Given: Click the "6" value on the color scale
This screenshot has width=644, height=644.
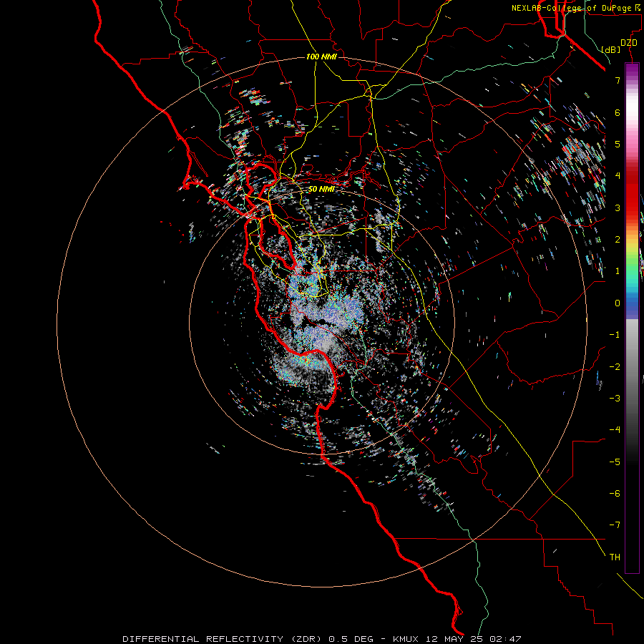Looking at the screenshot, I should (x=618, y=112).
